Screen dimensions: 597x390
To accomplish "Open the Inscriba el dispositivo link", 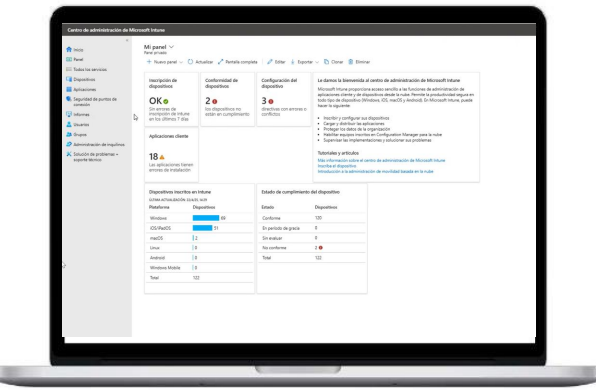I will pyautogui.click(x=337, y=166).
